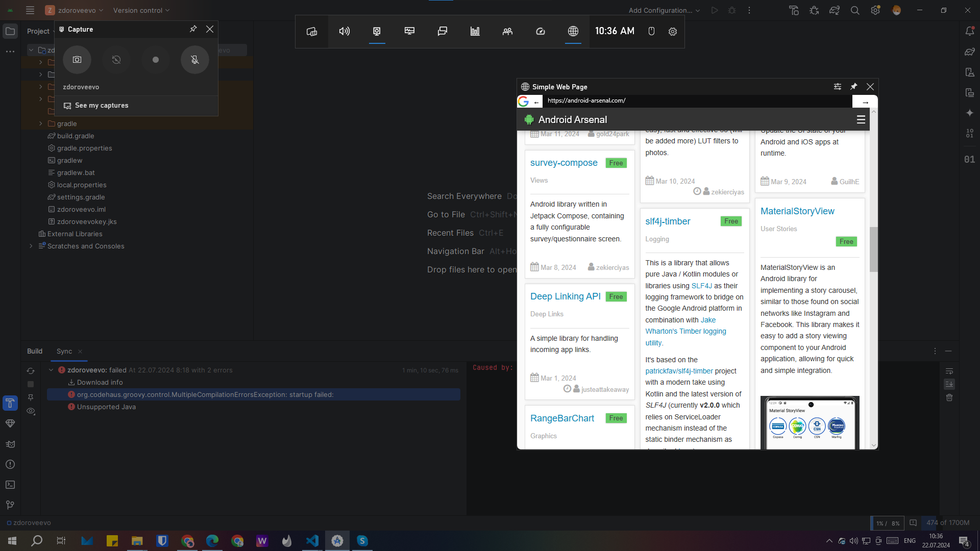Screen dimensions: 980x551
Task: Expand Scratches and Consoles
Action: click(31, 246)
